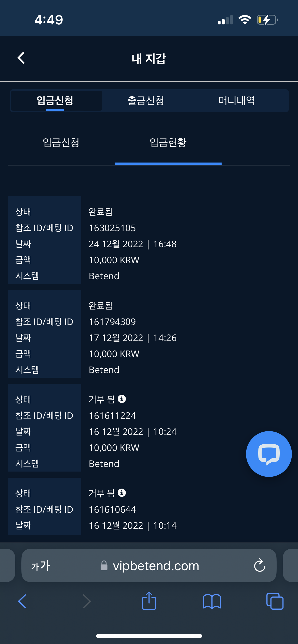298x644 pixels.
Task: Tap info icon for rejected deposit 161610644
Action: [122, 493]
